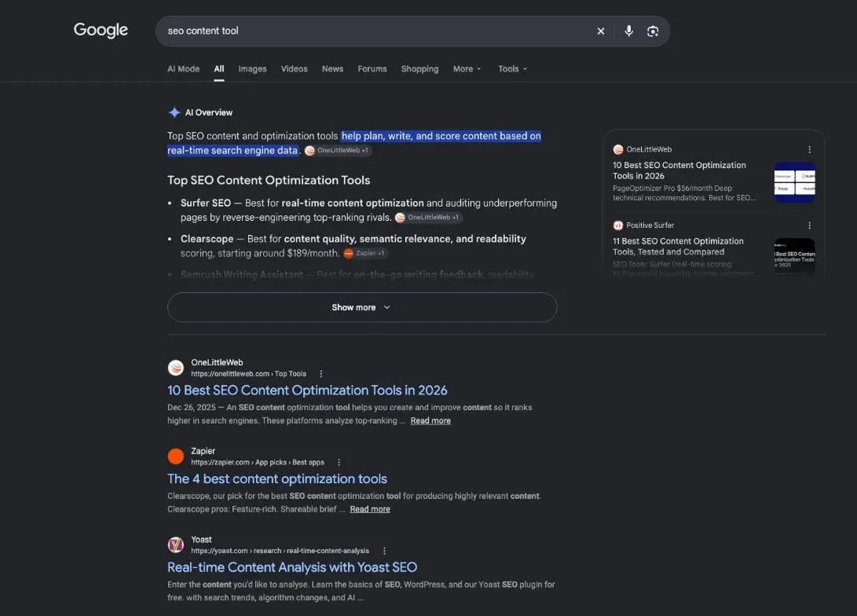Clear the search box with the X icon
857x616 pixels.
601,31
